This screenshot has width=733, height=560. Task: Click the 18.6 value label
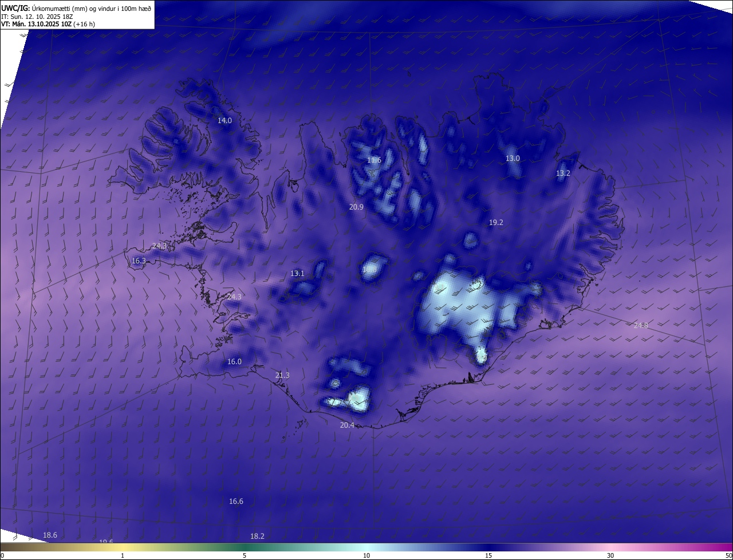[50, 535]
